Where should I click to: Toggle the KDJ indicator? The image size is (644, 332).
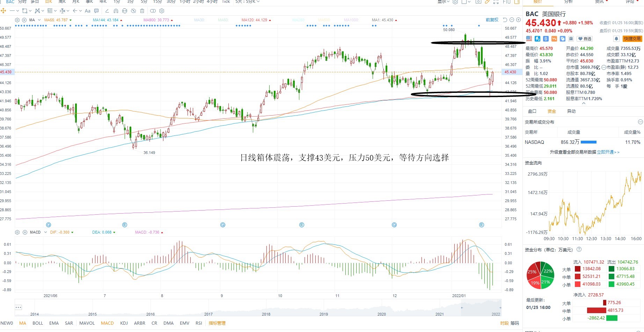(x=124, y=323)
